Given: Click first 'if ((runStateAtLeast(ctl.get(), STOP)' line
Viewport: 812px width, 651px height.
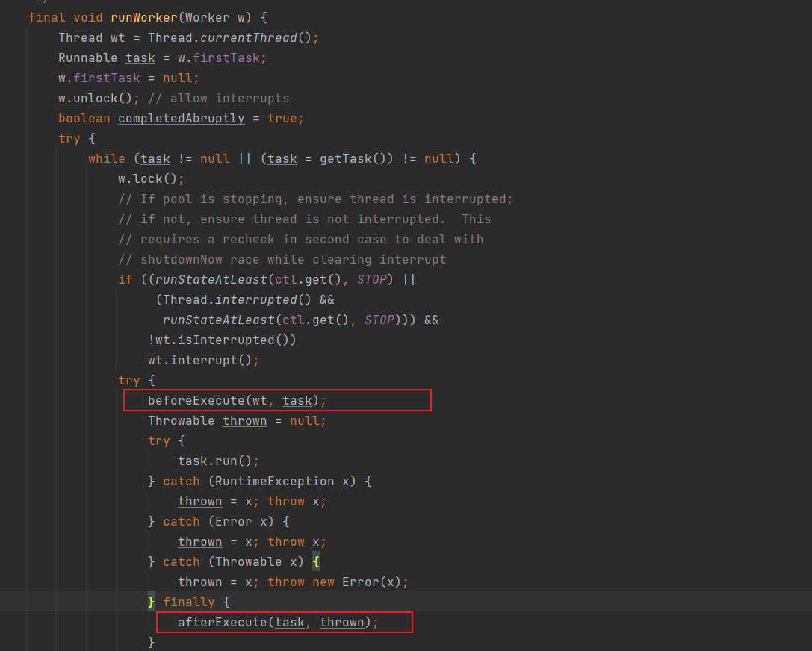Looking at the screenshot, I should tap(267, 280).
